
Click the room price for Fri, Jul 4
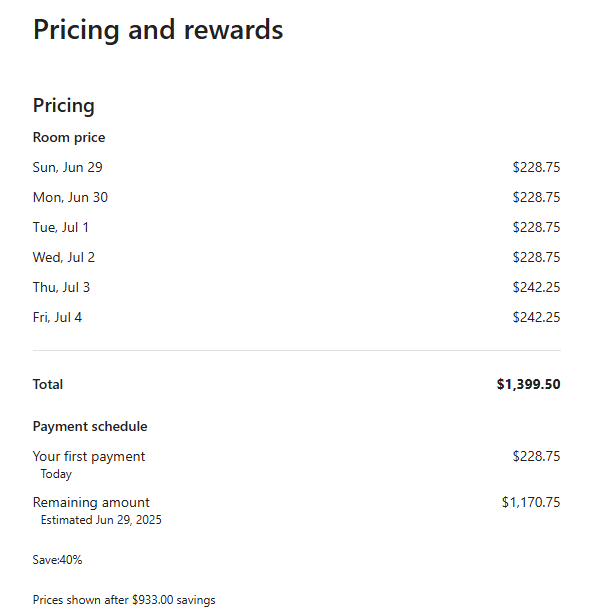(x=536, y=317)
